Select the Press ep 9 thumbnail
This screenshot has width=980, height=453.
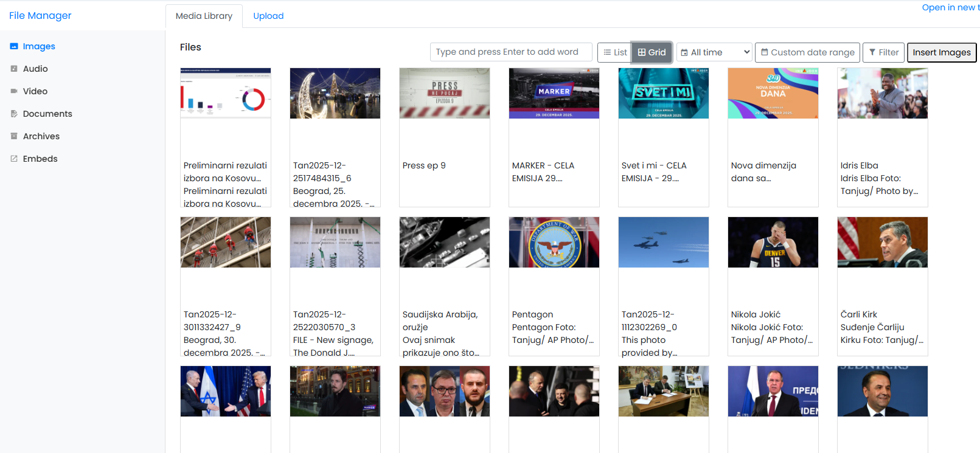click(x=445, y=93)
